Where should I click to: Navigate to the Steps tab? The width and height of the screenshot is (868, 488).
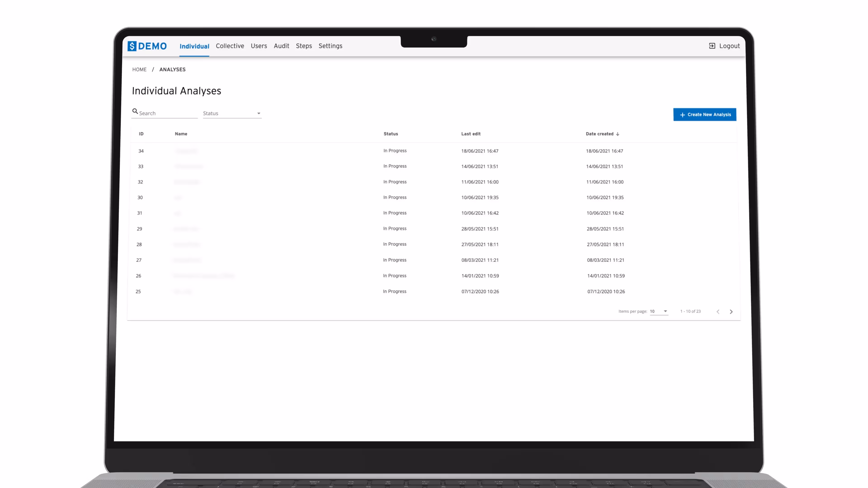304,46
